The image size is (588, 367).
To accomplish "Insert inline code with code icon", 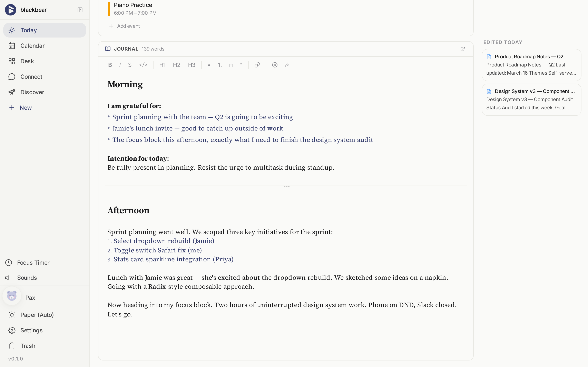I will tap(143, 65).
